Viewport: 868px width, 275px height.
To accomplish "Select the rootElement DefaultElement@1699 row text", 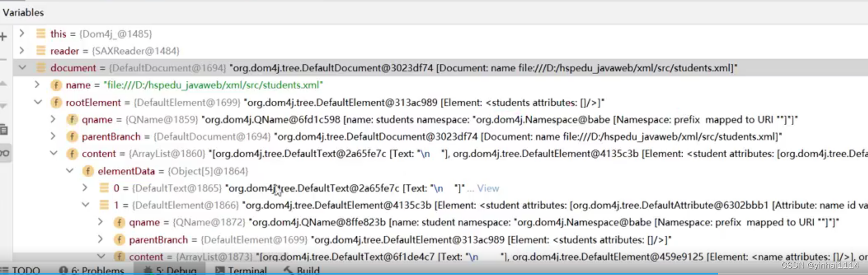I will tap(335, 103).
